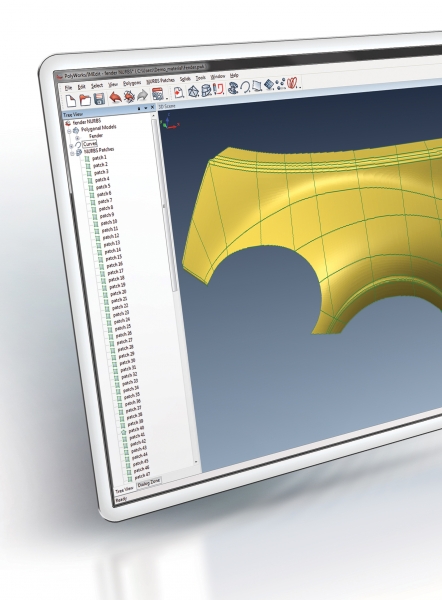This screenshot has height=600, width=442.
Task: Switch to the Dialog Zone tab
Action: click(149, 483)
